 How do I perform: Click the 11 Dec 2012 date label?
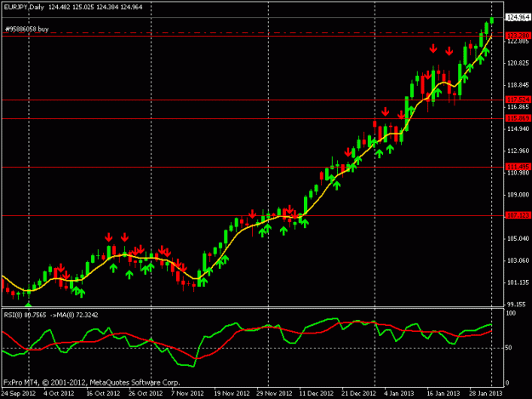(x=316, y=394)
